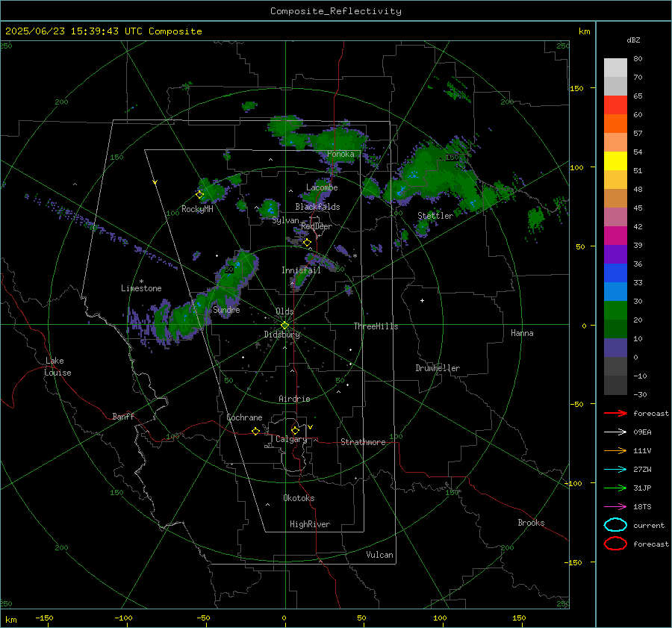Image resolution: width=672 pixels, height=628 pixels.
Task: Click the Strathmore city label
Action: (x=363, y=442)
